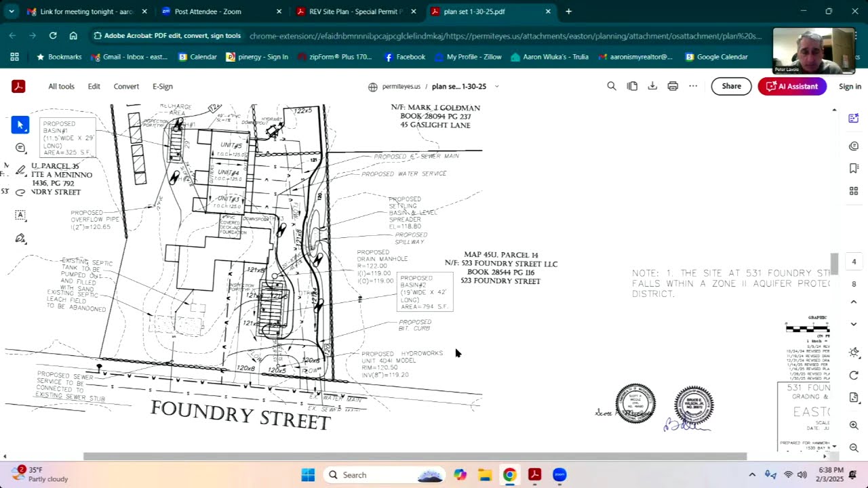The width and height of the screenshot is (868, 488).
Task: Pick the add text box tool
Action: point(20,215)
